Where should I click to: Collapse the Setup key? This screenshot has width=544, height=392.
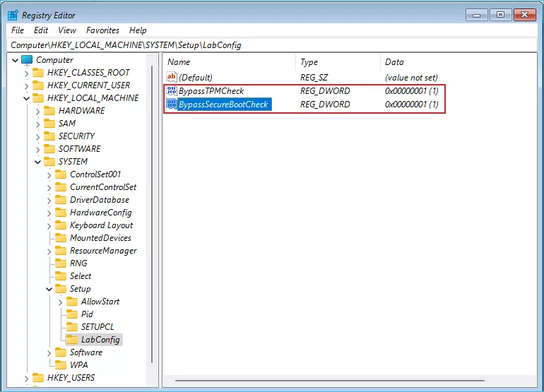pos(49,290)
